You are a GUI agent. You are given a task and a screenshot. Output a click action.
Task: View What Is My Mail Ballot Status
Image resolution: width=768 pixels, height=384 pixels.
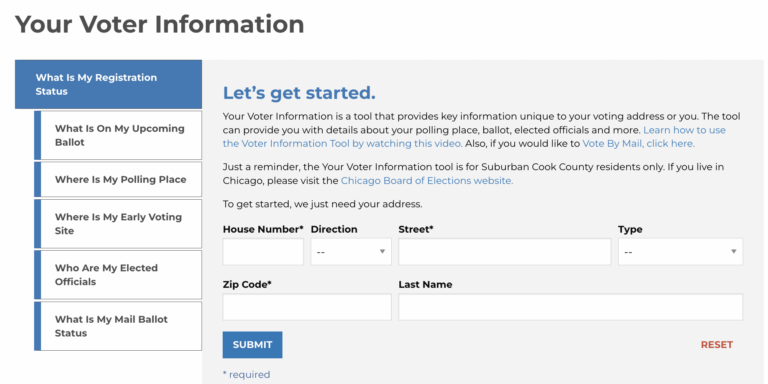118,326
